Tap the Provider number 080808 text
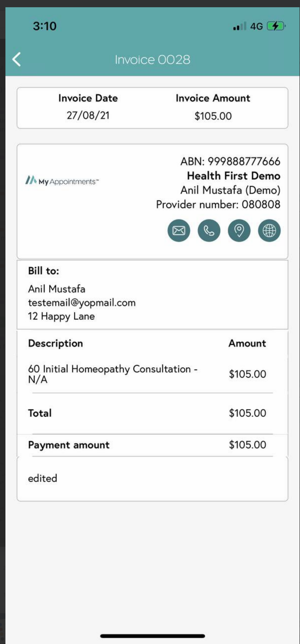The image size is (300, 644). click(x=218, y=204)
